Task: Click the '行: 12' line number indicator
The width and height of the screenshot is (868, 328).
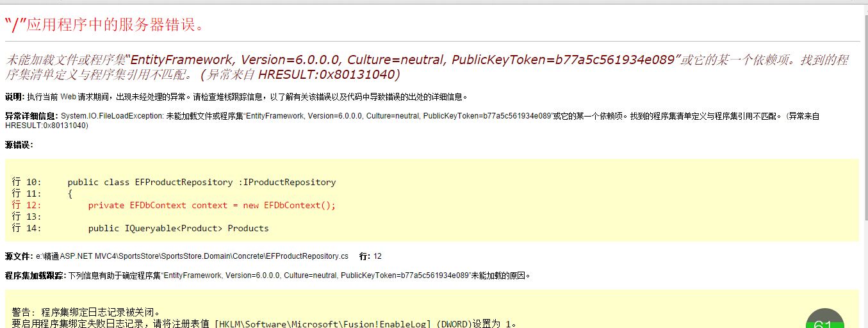Action: tap(370, 256)
